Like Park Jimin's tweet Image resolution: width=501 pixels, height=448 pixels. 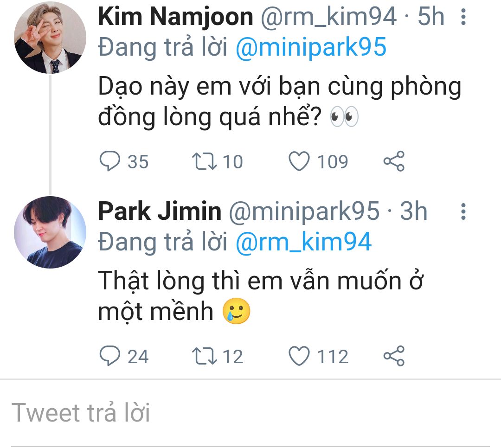coord(299,356)
